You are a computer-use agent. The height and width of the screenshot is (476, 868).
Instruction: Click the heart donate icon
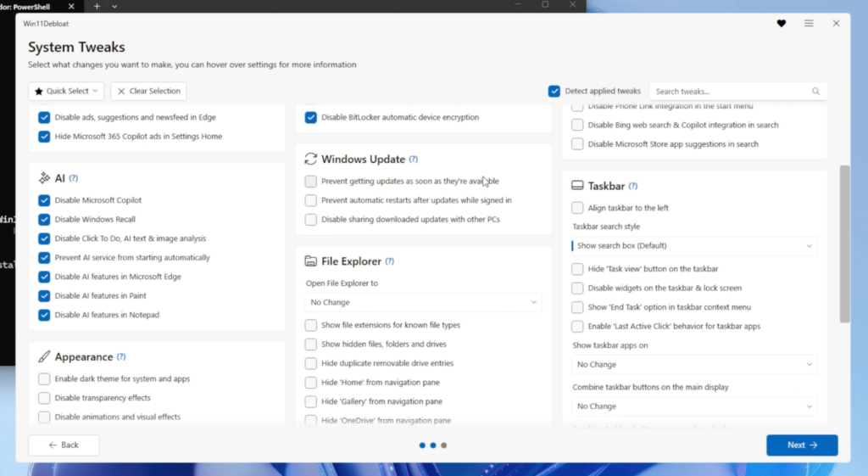point(781,23)
